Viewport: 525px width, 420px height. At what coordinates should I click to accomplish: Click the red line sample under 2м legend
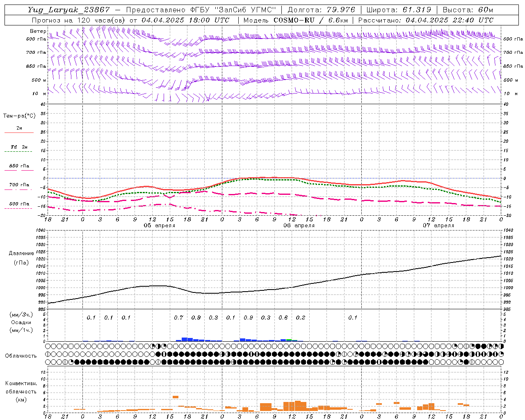pyautogui.click(x=19, y=132)
